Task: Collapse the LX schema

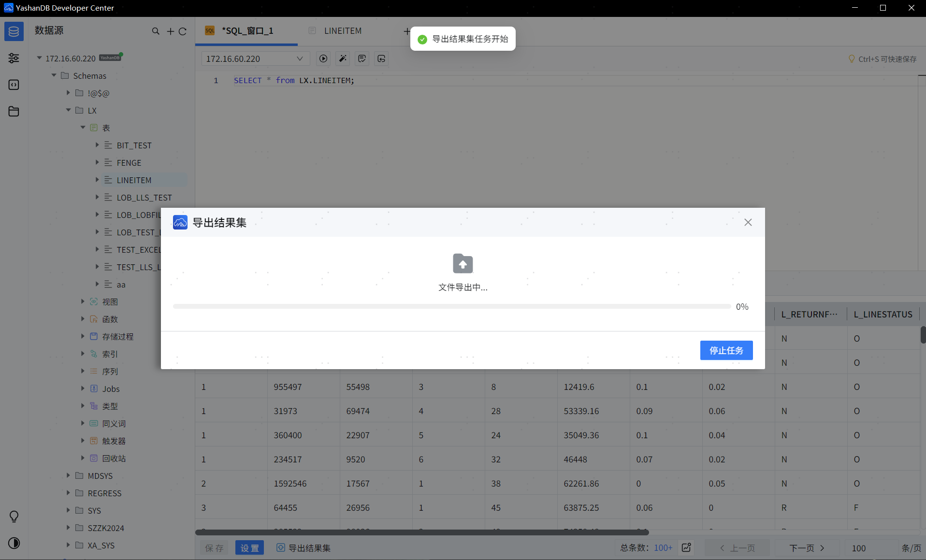Action: pyautogui.click(x=68, y=110)
